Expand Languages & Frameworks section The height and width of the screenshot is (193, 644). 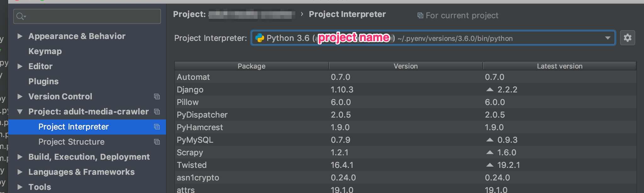click(20, 172)
